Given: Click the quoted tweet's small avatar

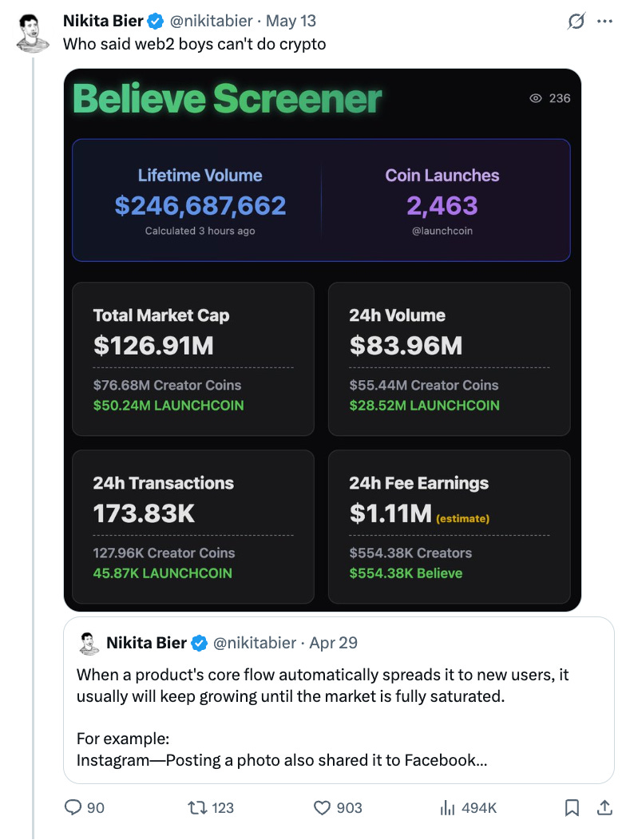Looking at the screenshot, I should [89, 643].
